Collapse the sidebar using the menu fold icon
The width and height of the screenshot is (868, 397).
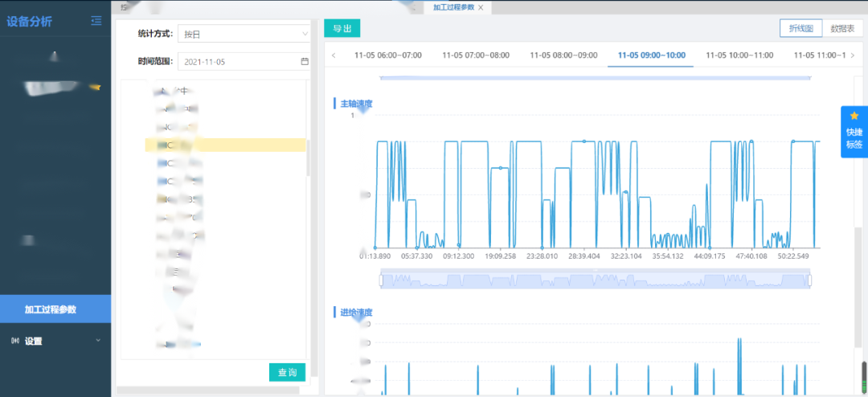tap(96, 21)
